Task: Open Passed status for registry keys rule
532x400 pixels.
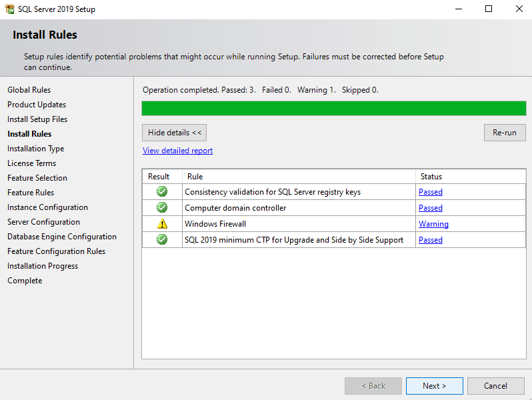Action: click(x=430, y=192)
